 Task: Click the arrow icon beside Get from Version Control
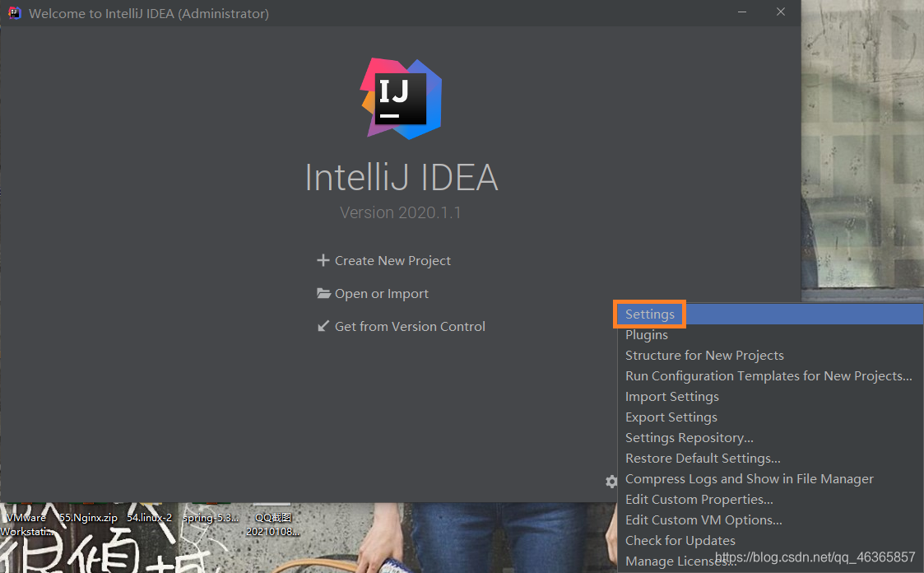click(x=323, y=326)
